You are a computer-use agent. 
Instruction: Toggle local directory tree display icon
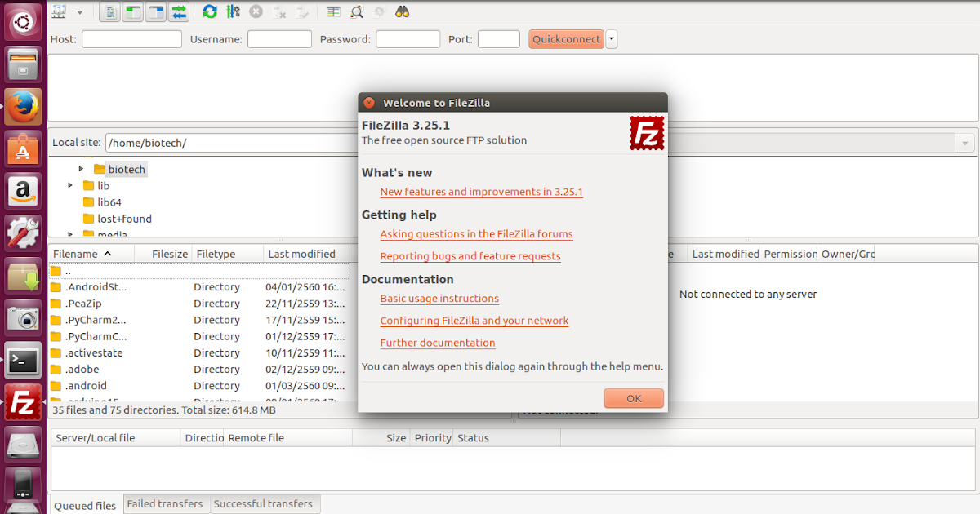(132, 11)
